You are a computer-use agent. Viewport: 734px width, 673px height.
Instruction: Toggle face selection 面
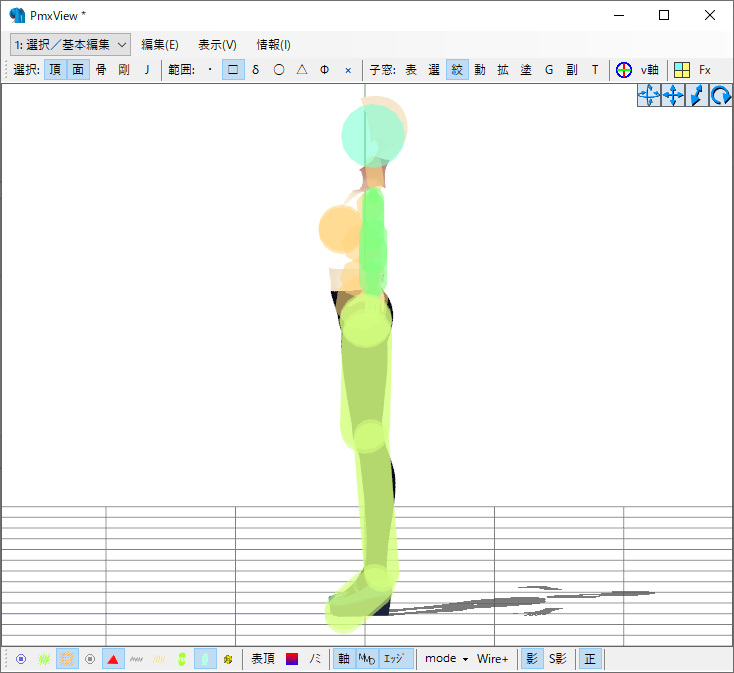click(78, 70)
